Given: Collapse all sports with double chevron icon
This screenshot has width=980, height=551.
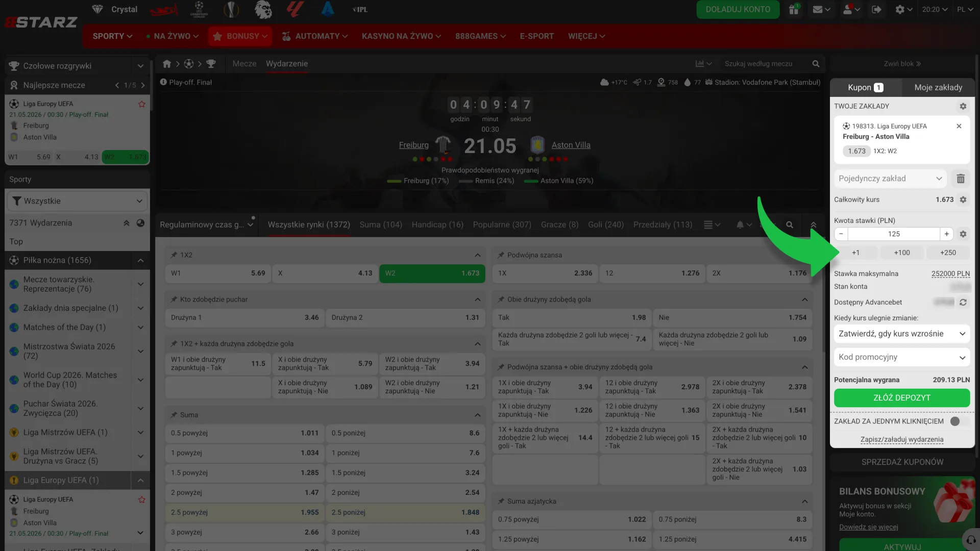Looking at the screenshot, I should (126, 223).
